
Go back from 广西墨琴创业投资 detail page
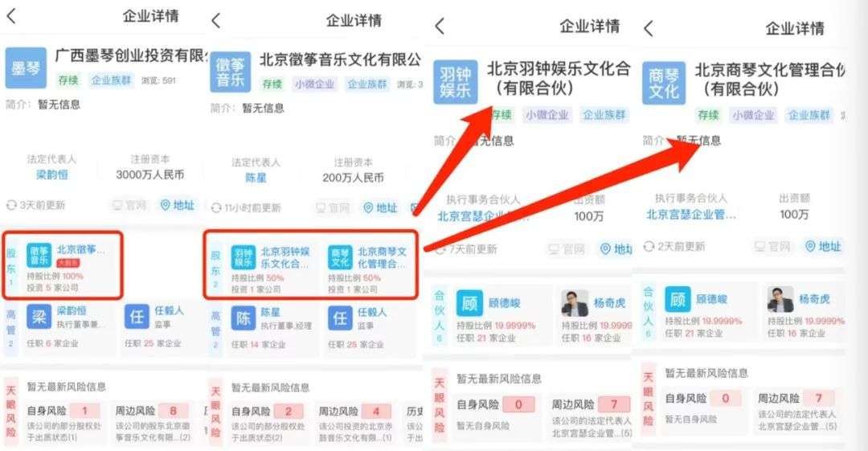(11, 17)
